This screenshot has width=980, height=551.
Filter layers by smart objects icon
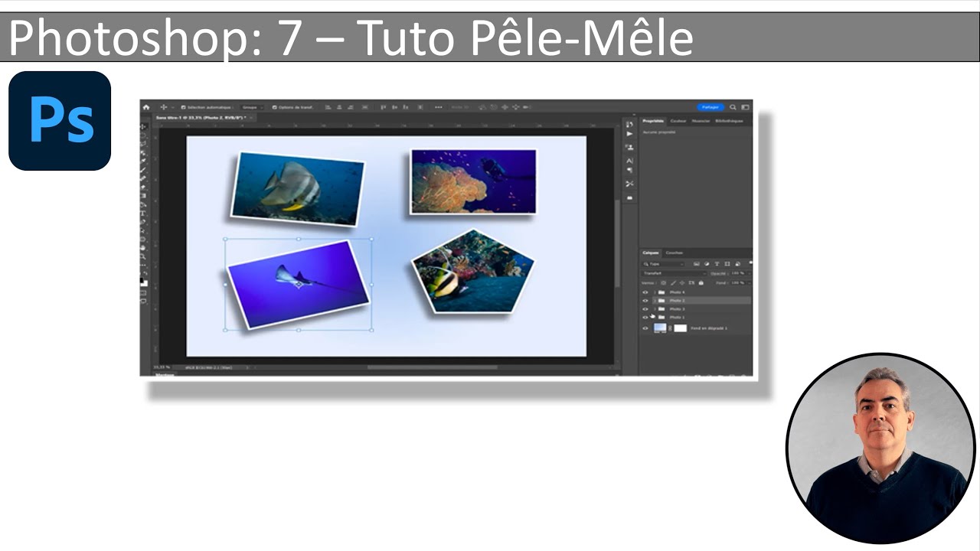[738, 264]
